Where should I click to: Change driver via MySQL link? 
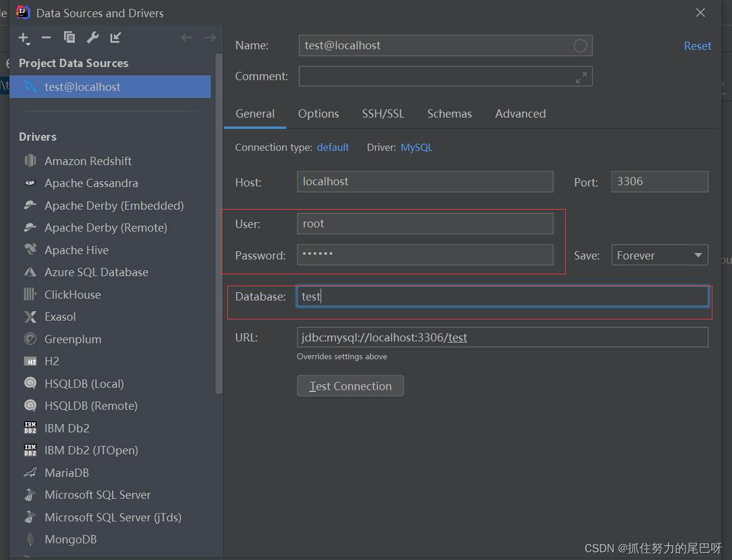417,147
